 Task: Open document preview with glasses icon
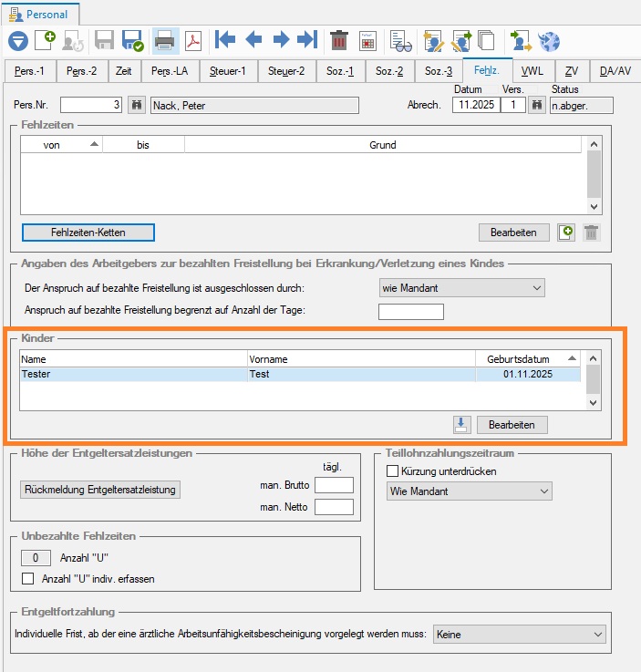click(400, 41)
